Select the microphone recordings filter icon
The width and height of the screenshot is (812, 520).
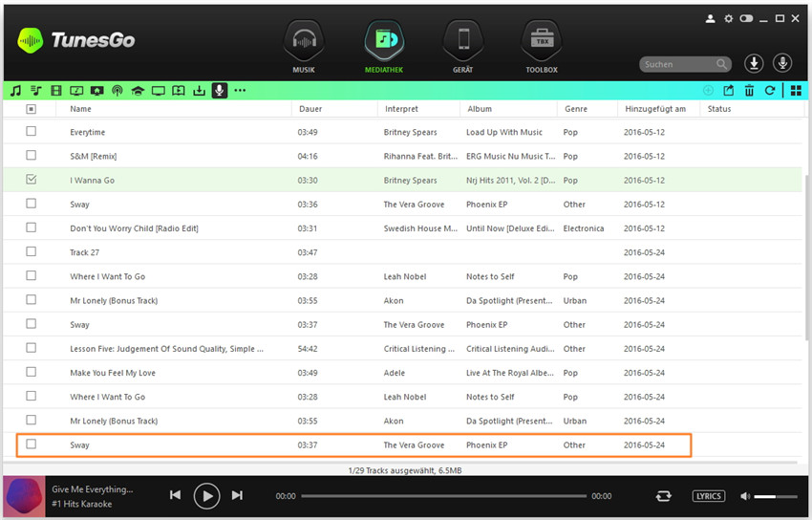point(220,91)
